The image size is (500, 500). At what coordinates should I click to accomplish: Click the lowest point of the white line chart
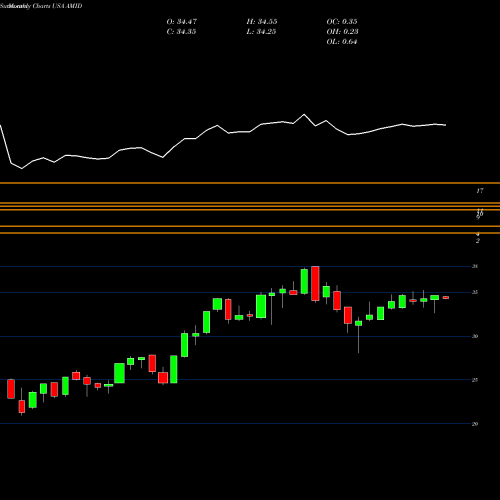(x=22, y=168)
